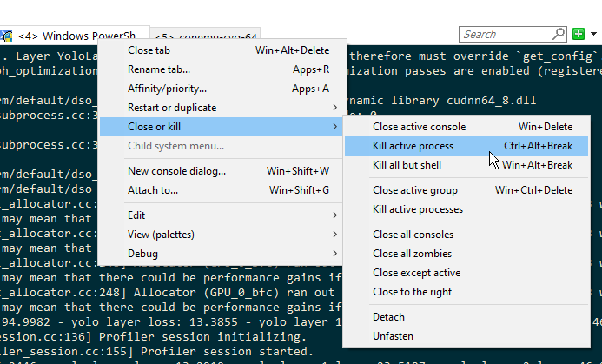Select Close all zombies
The image size is (602, 364).
point(412,254)
